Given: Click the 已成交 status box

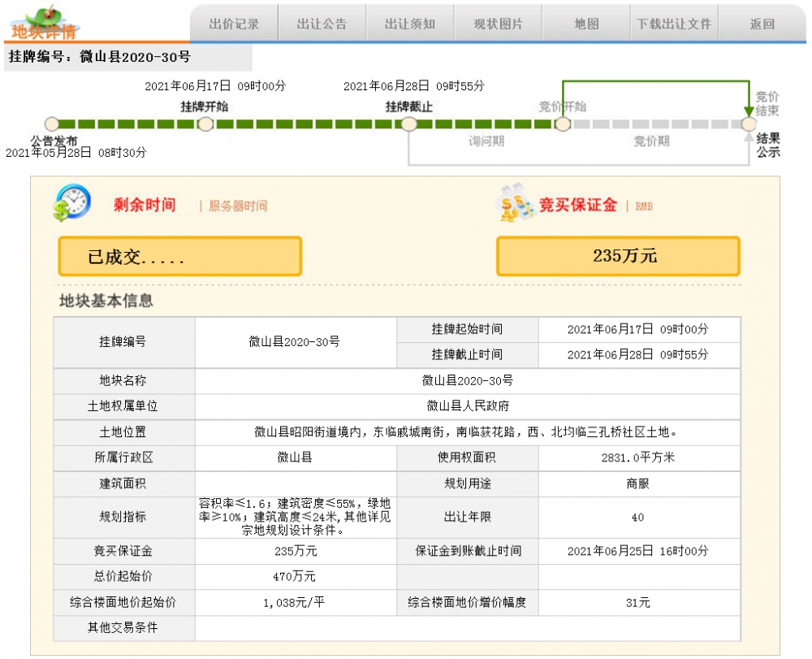Looking at the screenshot, I should 180,256.
